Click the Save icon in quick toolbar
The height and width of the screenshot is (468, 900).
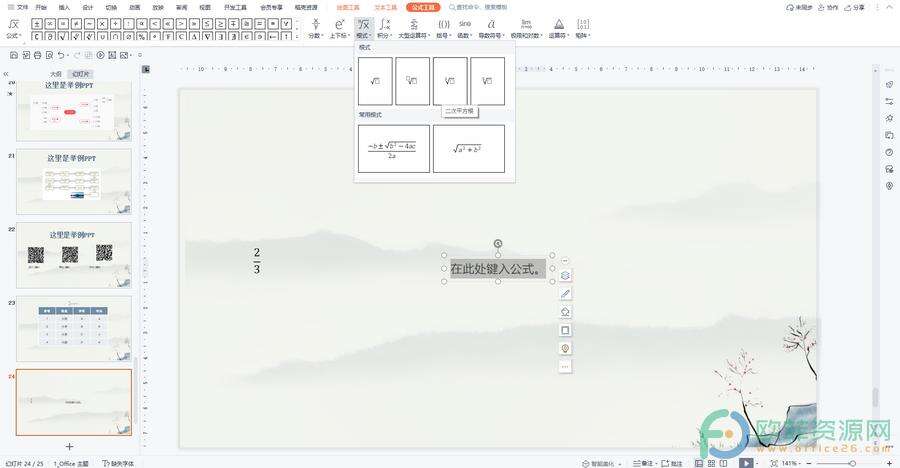pos(14,55)
